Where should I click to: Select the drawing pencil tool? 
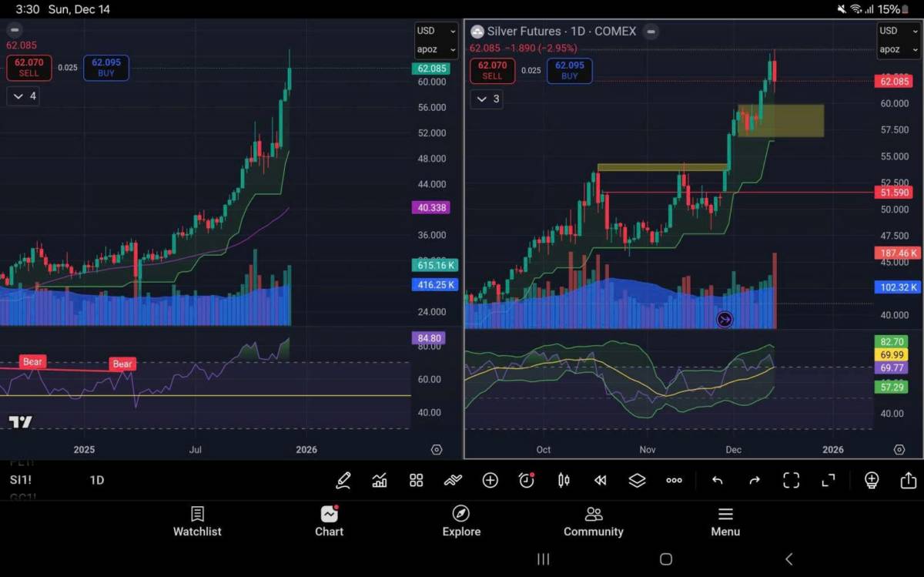pyautogui.click(x=343, y=481)
